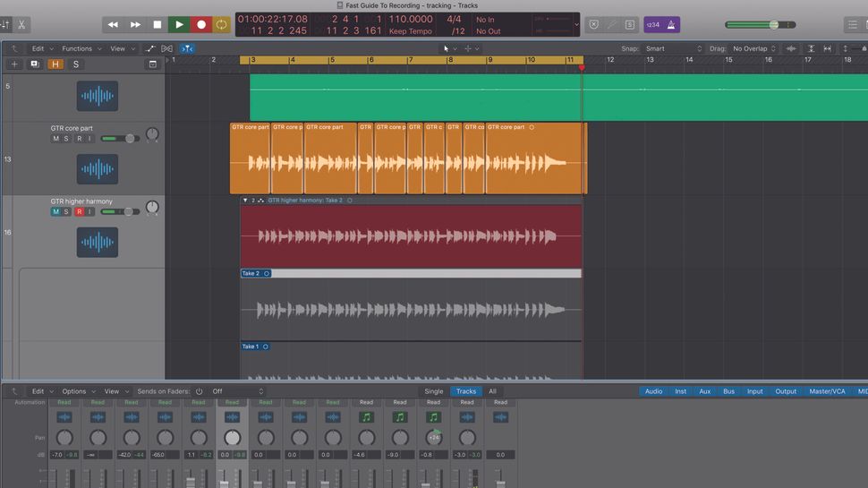
Task: Click the duplicate track icon
Action: click(x=35, y=64)
